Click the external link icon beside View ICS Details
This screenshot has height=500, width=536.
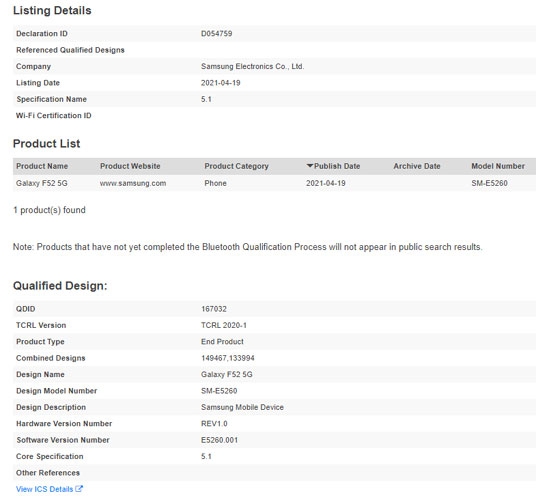pyautogui.click(x=79, y=489)
